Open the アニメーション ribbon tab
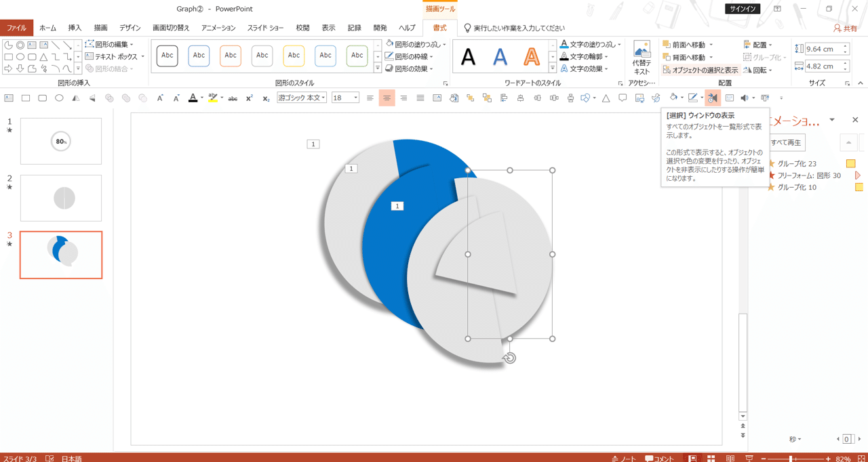 (218, 28)
